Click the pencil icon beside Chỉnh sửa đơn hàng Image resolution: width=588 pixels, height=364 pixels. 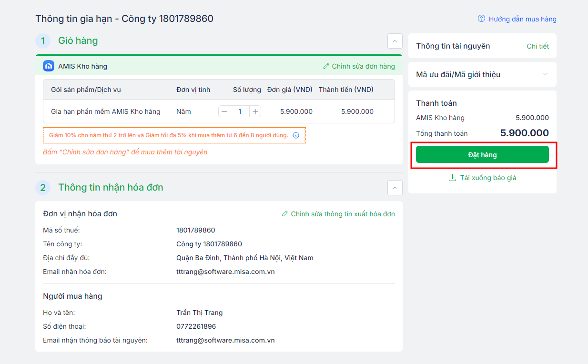(326, 66)
